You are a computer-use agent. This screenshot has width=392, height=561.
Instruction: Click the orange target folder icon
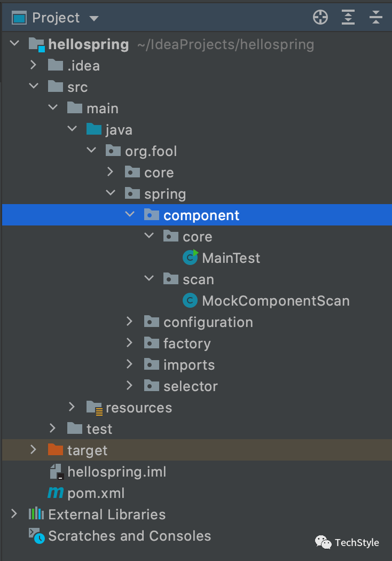56,450
